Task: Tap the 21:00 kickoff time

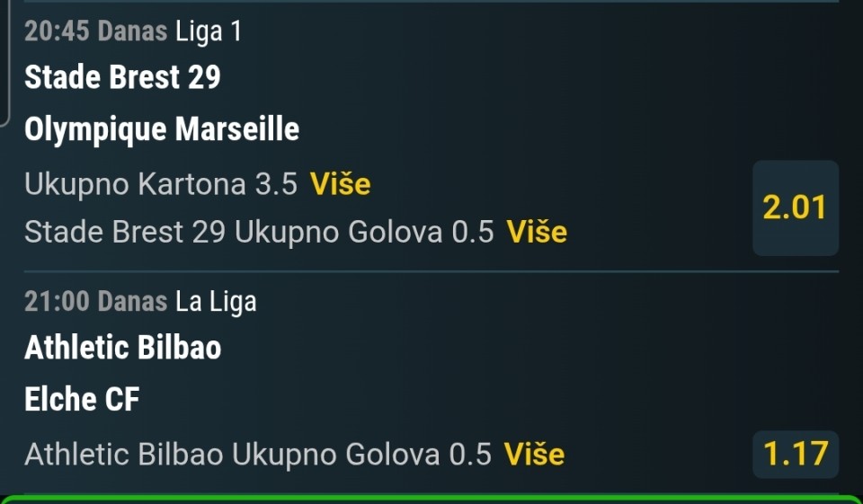Action: [x=57, y=301]
